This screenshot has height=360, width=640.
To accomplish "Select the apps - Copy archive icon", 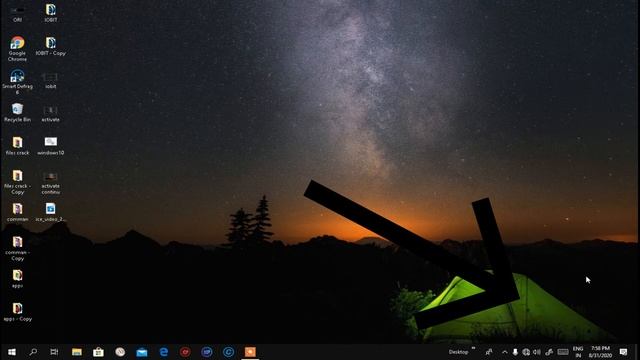I will 17,312.
